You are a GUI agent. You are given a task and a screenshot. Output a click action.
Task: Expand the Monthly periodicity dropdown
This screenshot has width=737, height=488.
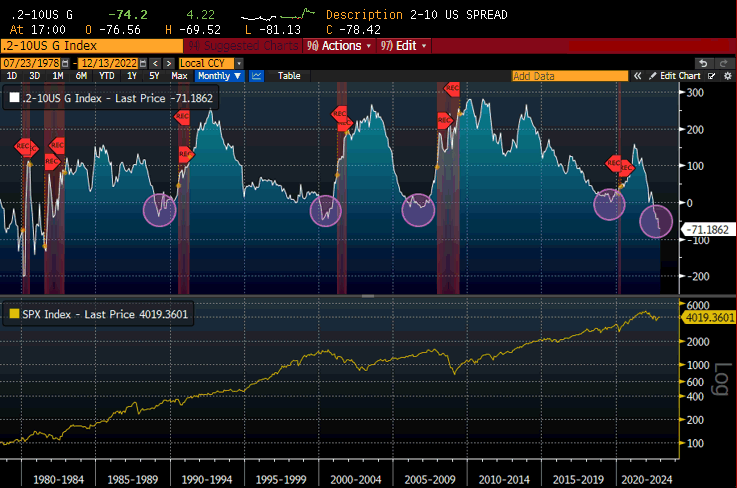tap(220, 76)
